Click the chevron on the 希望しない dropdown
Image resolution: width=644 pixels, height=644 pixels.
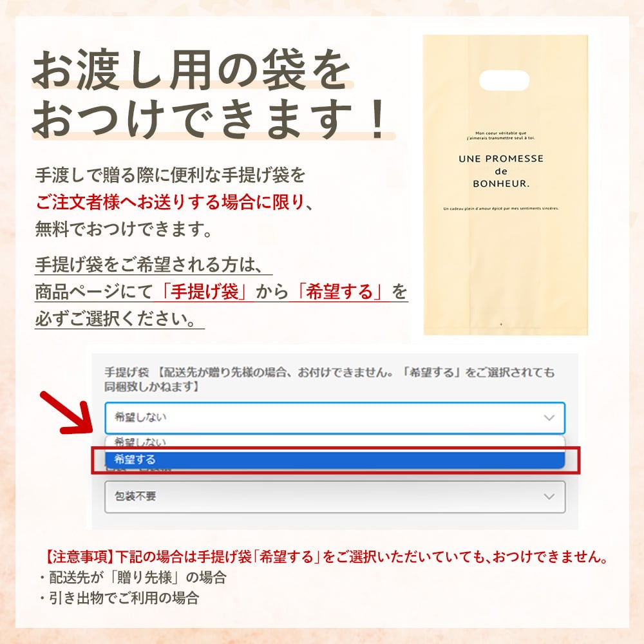click(549, 418)
